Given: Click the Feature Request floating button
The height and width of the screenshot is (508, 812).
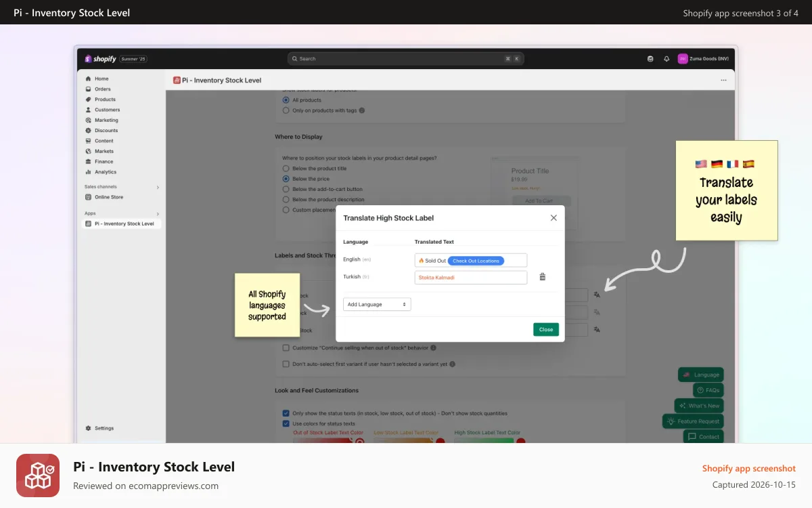Looking at the screenshot, I should 693,421.
